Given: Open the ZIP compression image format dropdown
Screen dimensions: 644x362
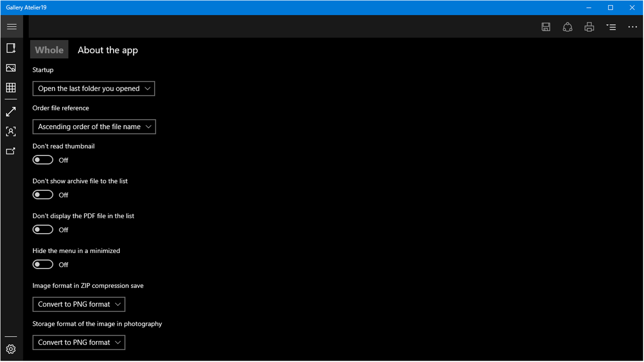Looking at the screenshot, I should click(x=79, y=304).
